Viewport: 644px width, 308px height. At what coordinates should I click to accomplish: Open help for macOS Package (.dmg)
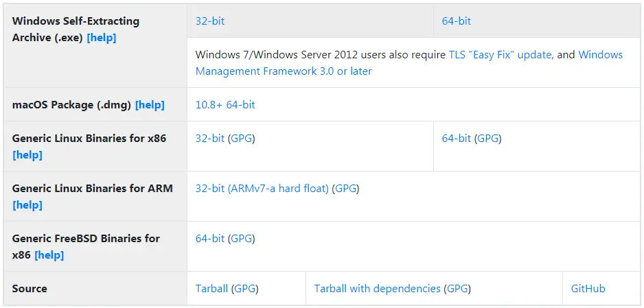pyautogui.click(x=150, y=105)
